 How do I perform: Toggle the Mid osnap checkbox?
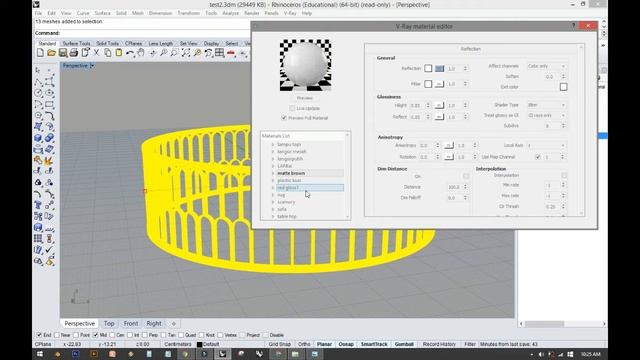(96, 335)
